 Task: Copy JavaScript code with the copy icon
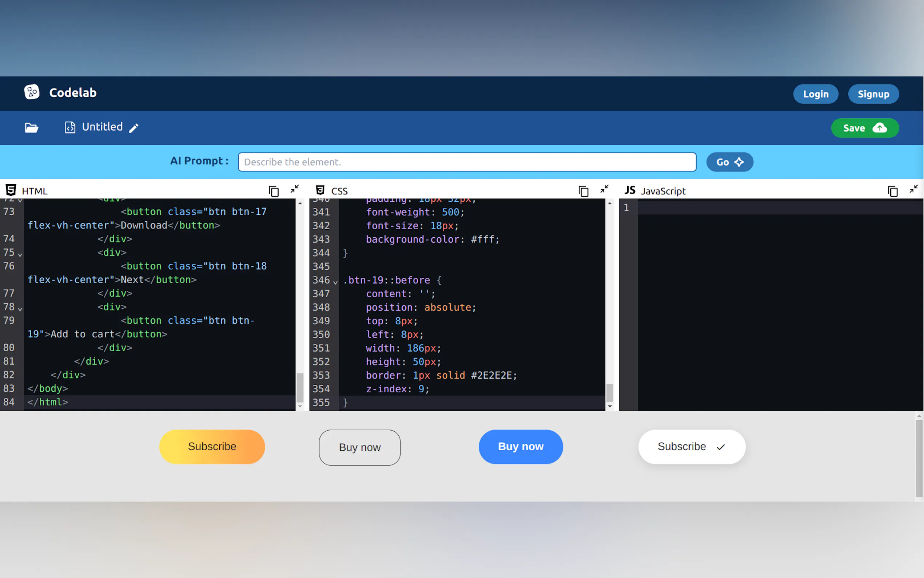coord(893,191)
